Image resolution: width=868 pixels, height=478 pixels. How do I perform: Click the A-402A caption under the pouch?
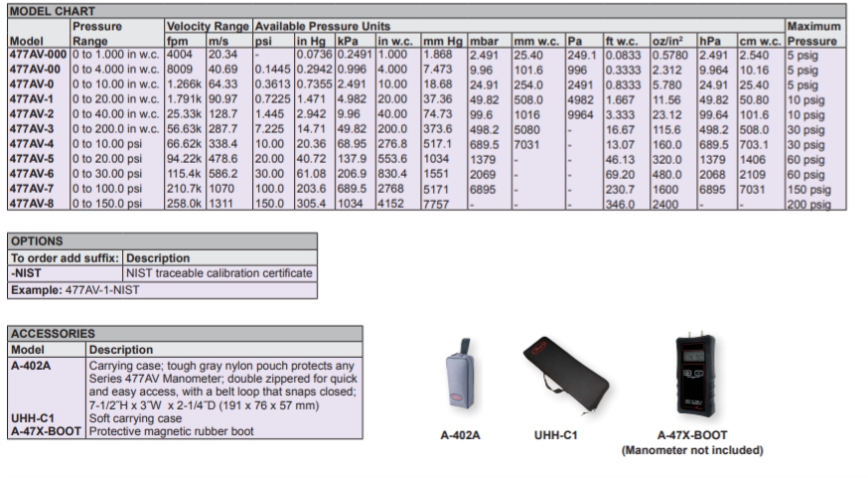click(462, 436)
